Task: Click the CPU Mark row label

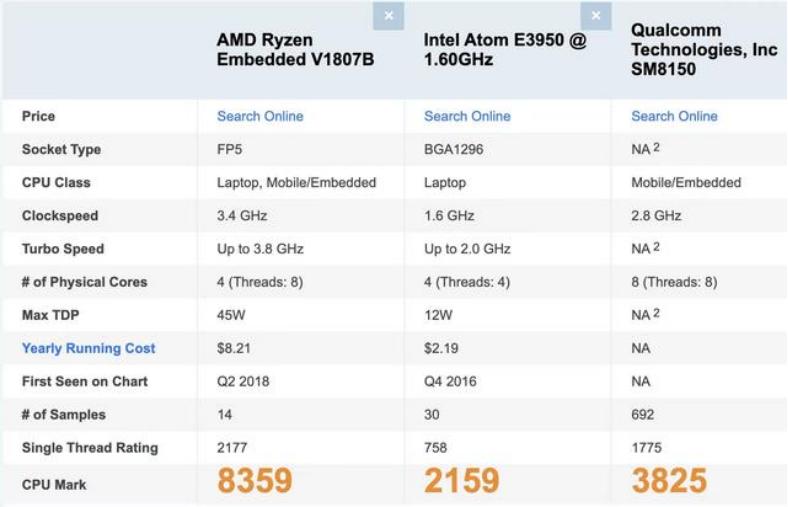Action: 54,485
